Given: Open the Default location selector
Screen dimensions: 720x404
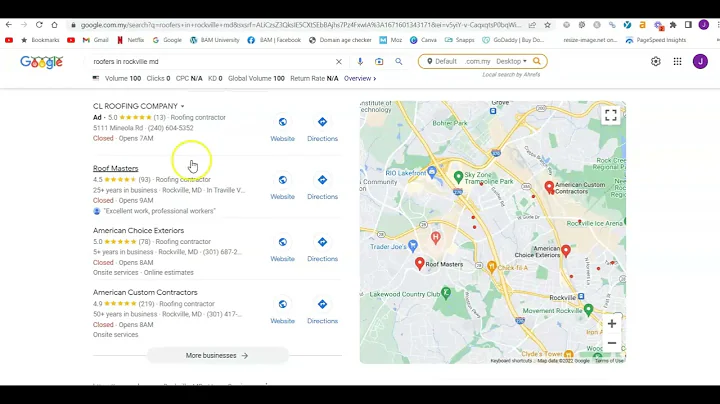Looking at the screenshot, I should [442, 61].
